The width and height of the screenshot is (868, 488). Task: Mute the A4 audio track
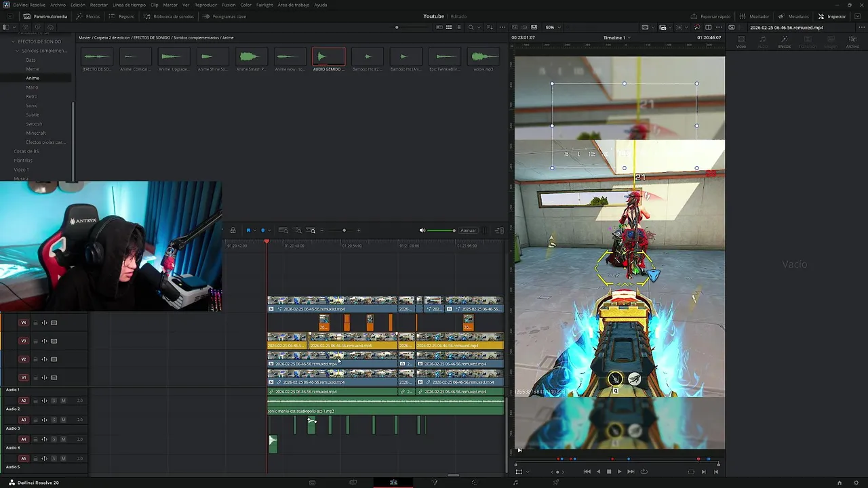63,439
